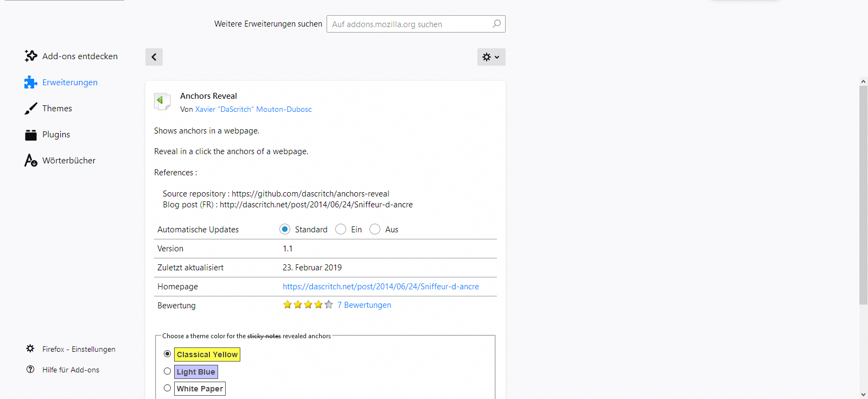Click the Classical Yellow color label

[207, 354]
